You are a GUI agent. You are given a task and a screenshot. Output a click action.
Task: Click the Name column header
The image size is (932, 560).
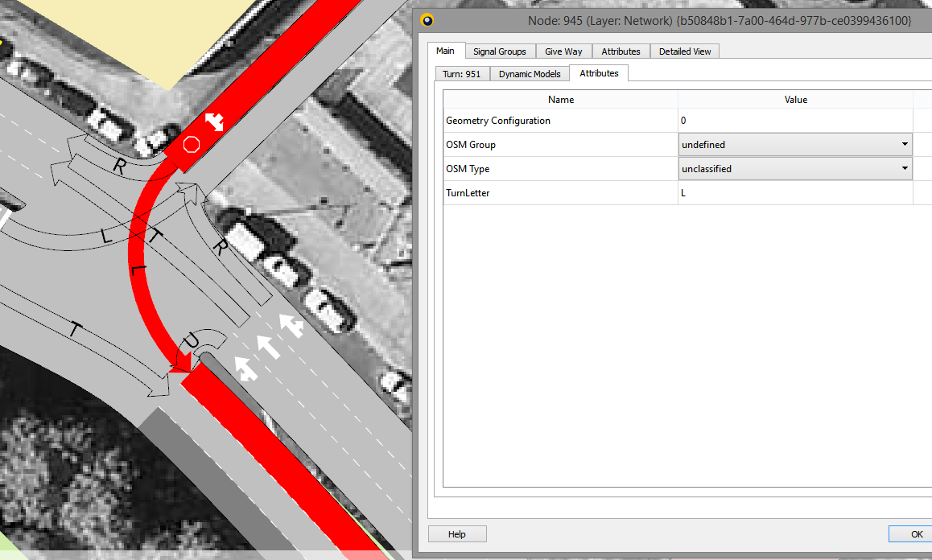[560, 99]
